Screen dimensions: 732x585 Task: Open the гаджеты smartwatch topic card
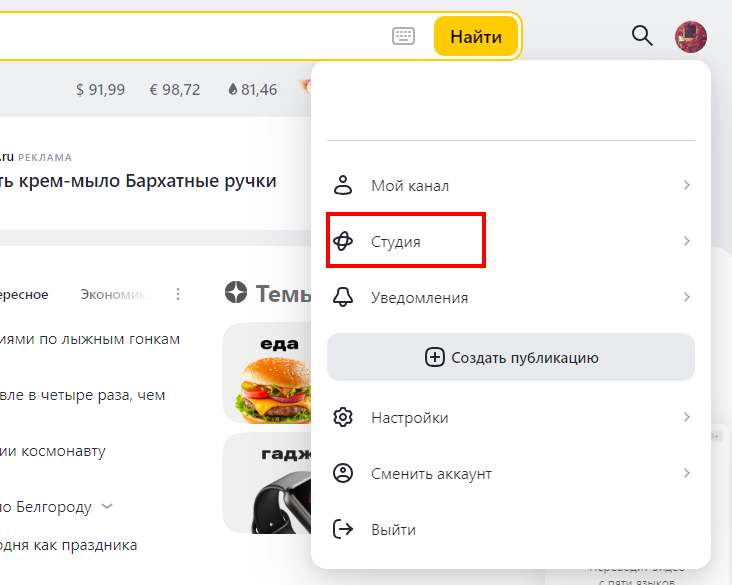[267, 483]
